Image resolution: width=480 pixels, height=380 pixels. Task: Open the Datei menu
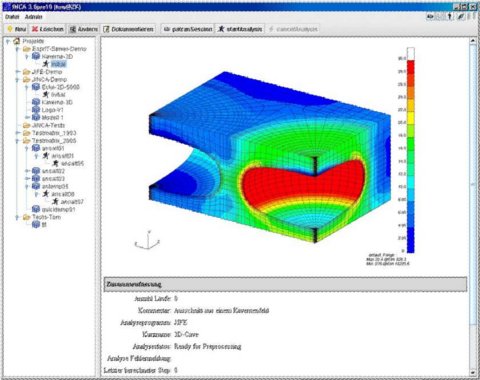pos(12,17)
